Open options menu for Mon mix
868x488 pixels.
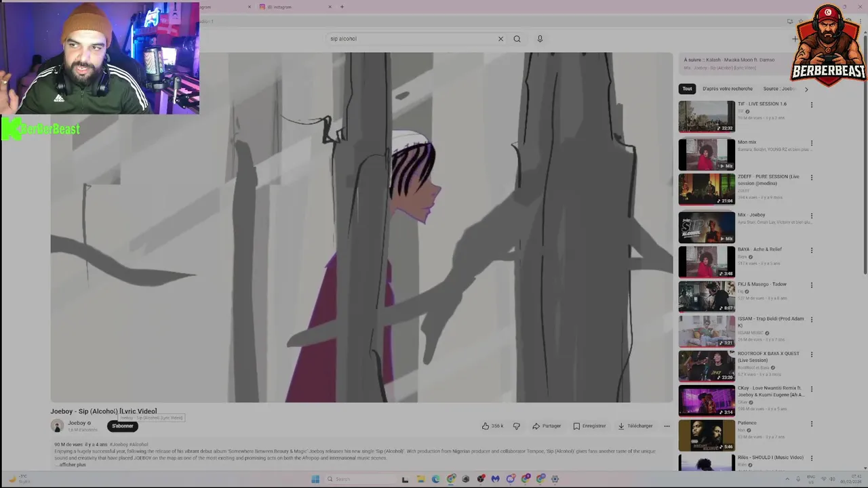click(812, 144)
